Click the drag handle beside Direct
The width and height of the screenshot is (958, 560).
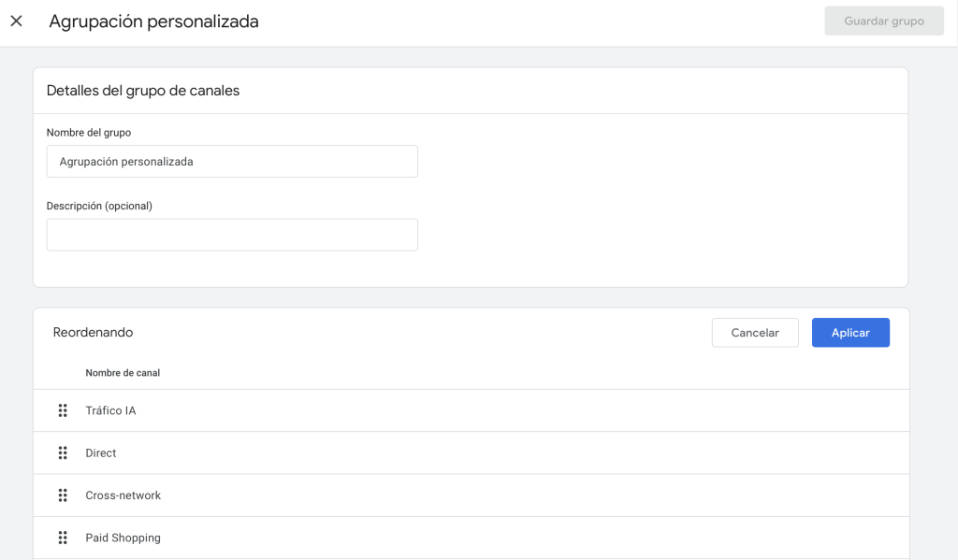(63, 453)
